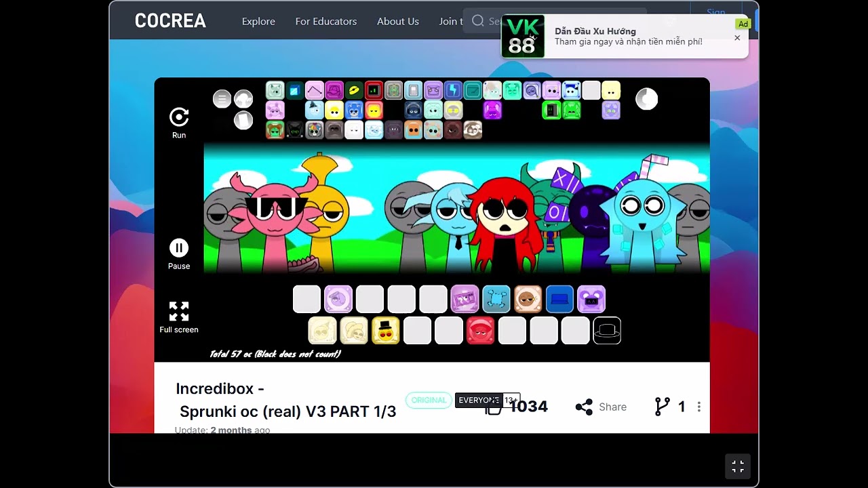
Task: Pick the orange face with black eyes icon
Action: (x=414, y=129)
